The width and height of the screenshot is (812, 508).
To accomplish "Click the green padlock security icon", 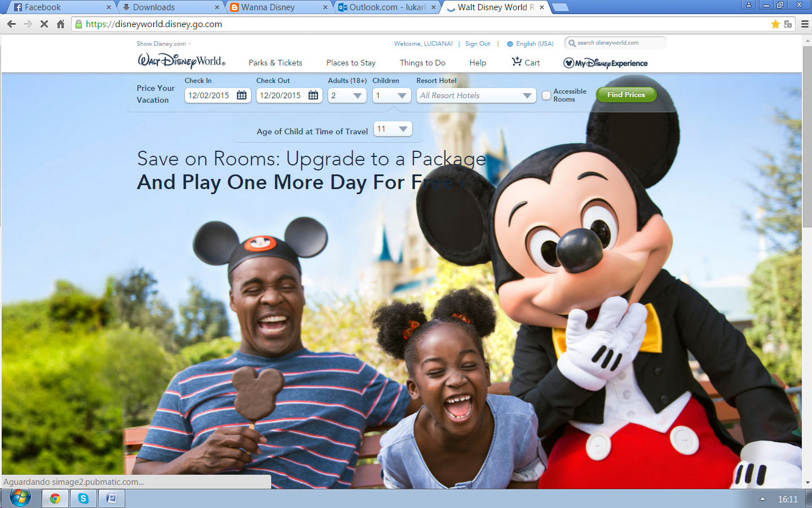I will [x=79, y=24].
